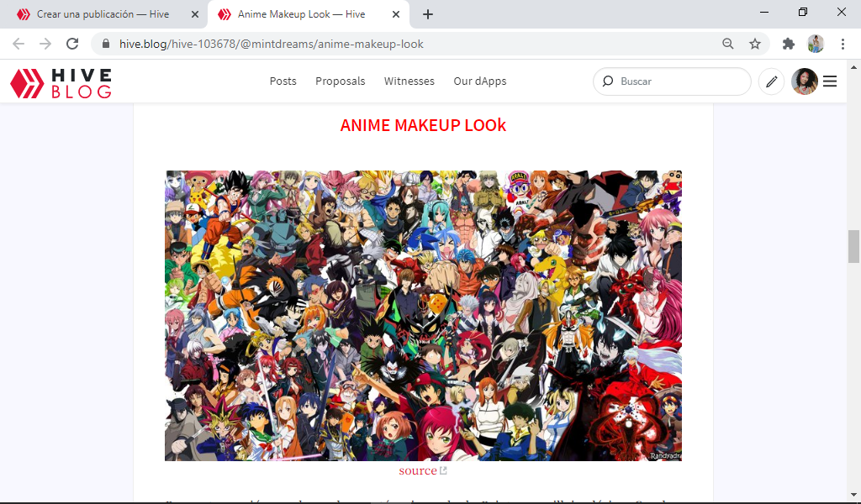Click the Hive Blog logo
This screenshot has width=861, height=504.
pyautogui.click(x=61, y=83)
